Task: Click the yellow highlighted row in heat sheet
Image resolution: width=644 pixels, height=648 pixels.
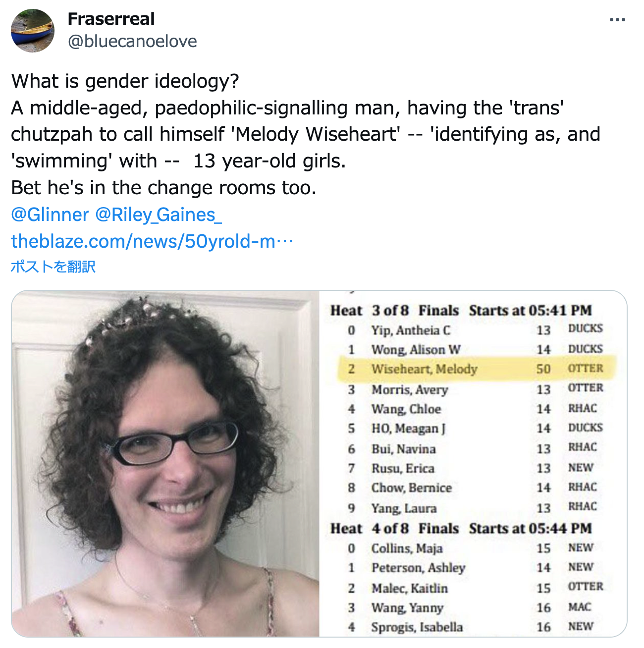Action: (x=476, y=369)
